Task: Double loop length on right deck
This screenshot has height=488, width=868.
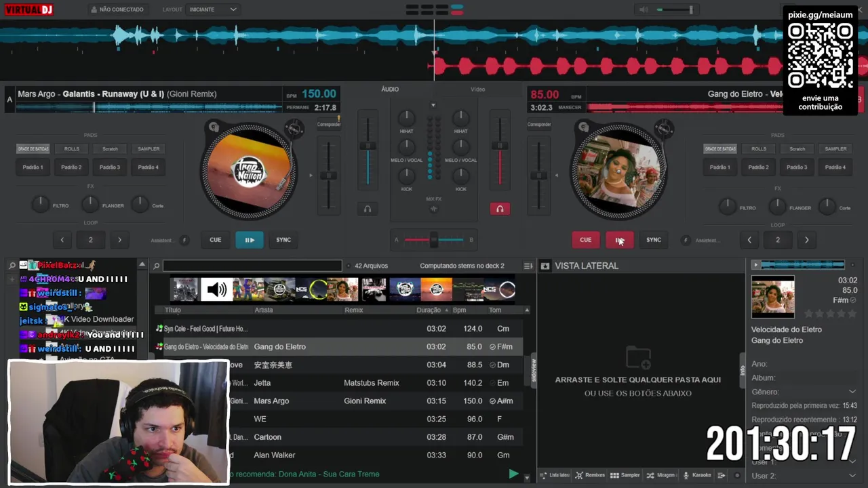Action: (806, 239)
